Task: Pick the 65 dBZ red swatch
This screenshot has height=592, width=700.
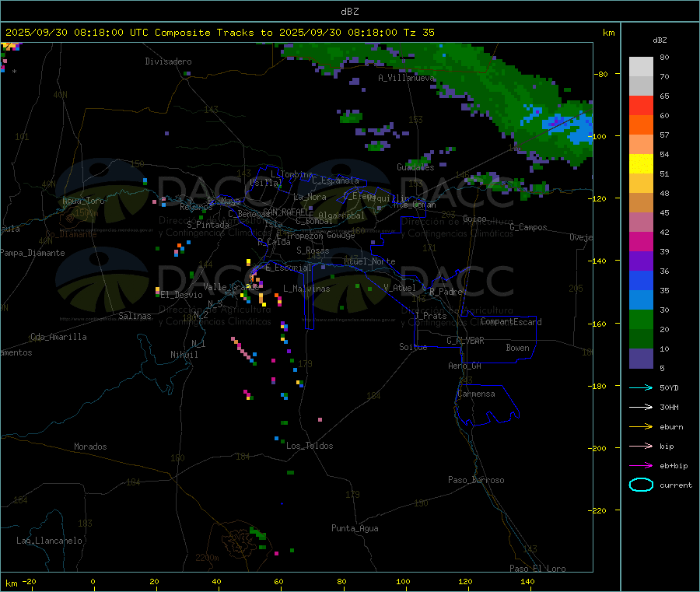Action: (641, 105)
